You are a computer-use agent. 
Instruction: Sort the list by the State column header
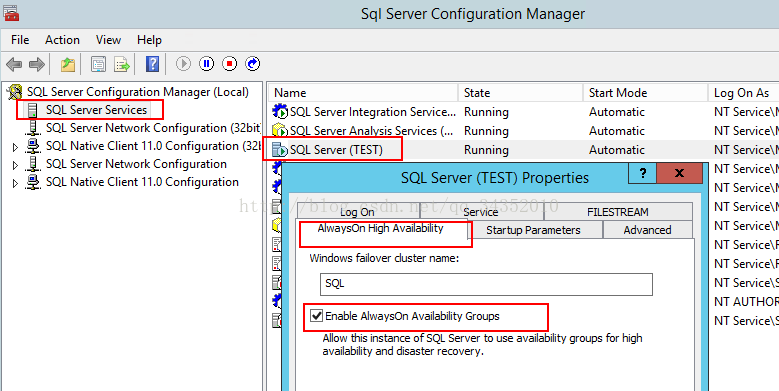point(520,93)
